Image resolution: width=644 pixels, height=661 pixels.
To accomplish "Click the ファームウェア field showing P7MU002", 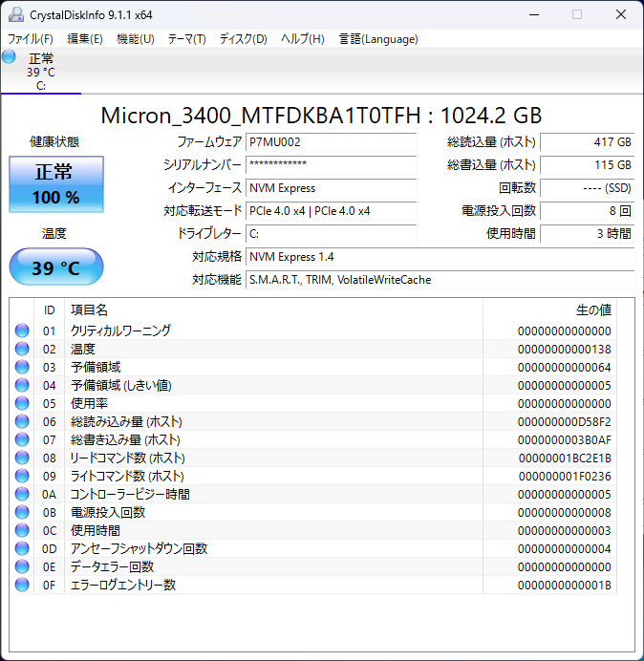I will click(331, 141).
